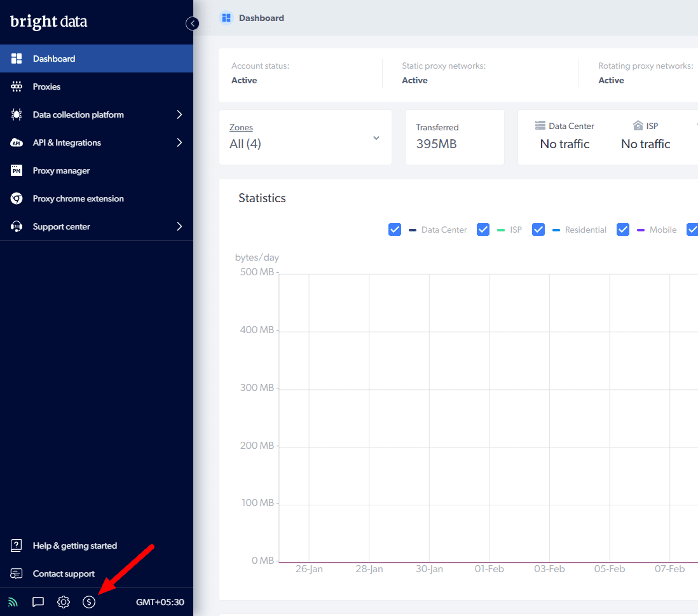Click the GMT+05:30 timezone label

[x=160, y=602]
